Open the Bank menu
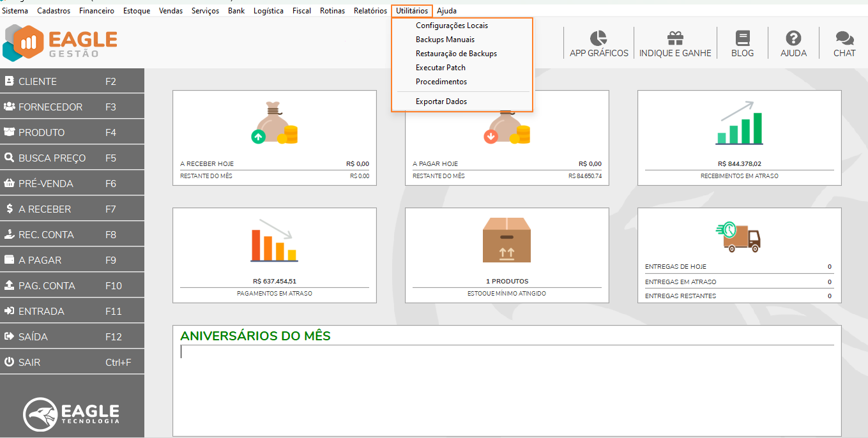 236,11
